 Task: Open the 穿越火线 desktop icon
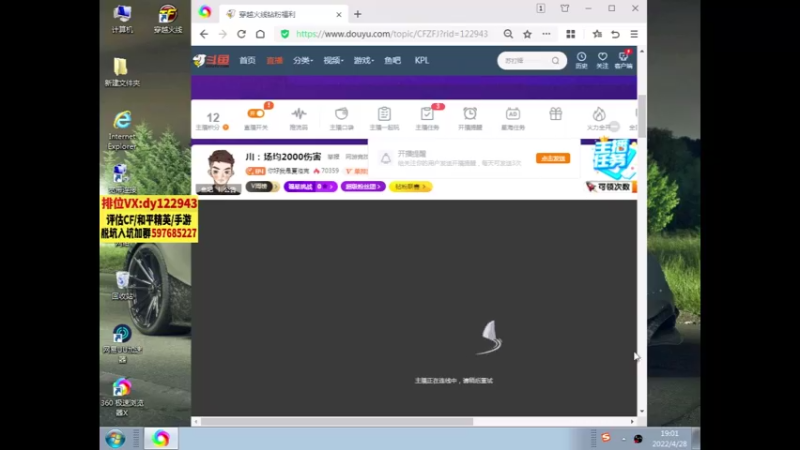coord(168,19)
